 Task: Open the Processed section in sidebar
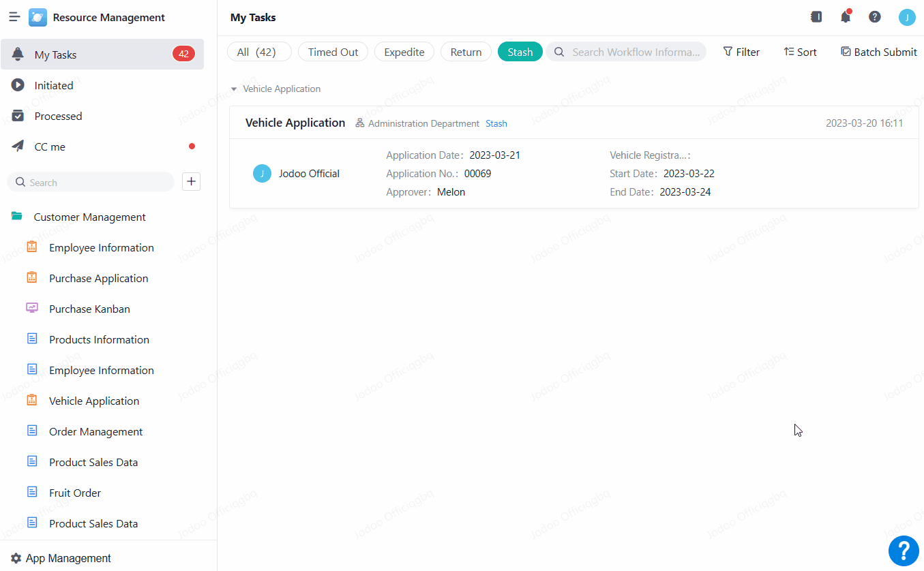point(58,116)
